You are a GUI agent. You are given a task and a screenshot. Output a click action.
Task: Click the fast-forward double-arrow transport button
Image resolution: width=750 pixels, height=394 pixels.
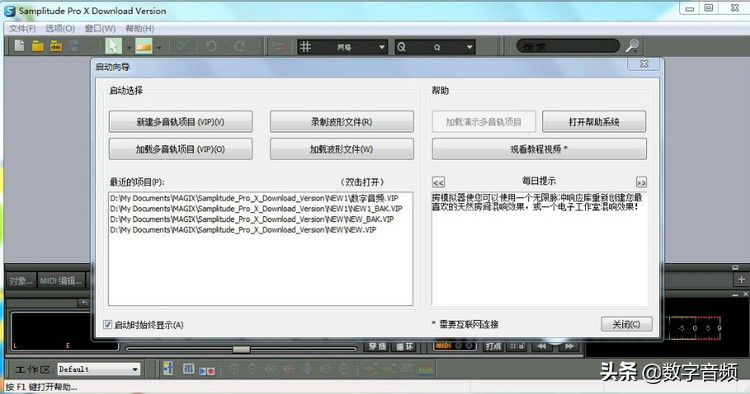569,346
